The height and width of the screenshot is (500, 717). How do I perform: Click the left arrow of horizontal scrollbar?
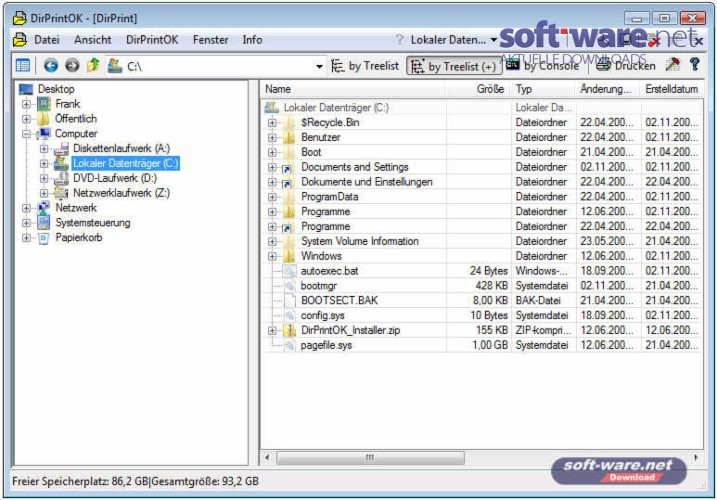point(268,457)
